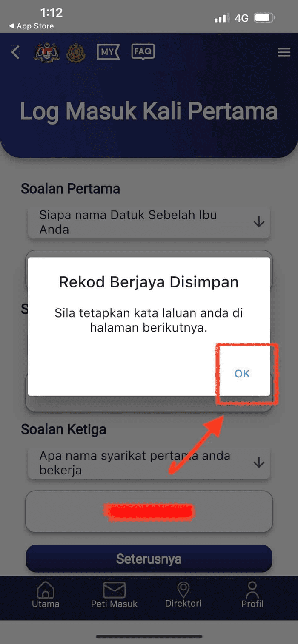Open the Profil tab
This screenshot has height=644, width=298.
pos(252,594)
